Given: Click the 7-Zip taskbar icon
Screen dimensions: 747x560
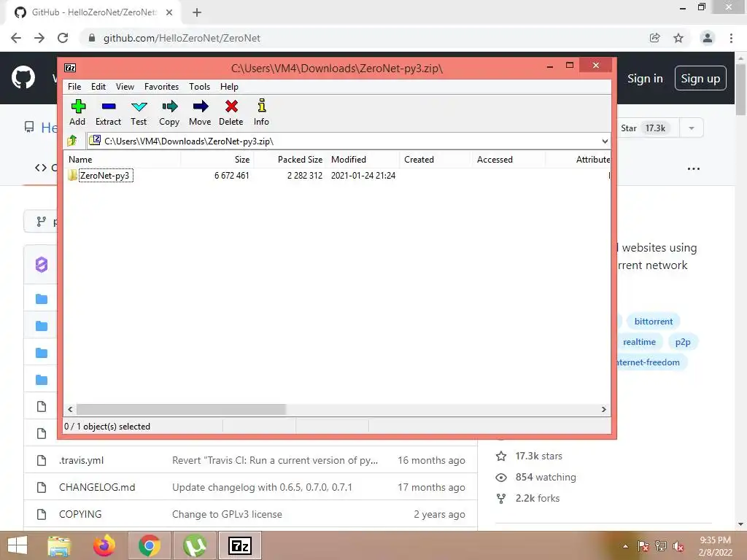Looking at the screenshot, I should 239,545.
